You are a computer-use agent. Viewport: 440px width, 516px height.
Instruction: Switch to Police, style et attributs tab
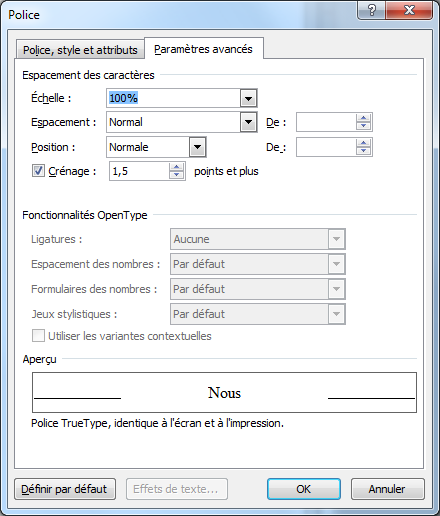(x=80, y=50)
